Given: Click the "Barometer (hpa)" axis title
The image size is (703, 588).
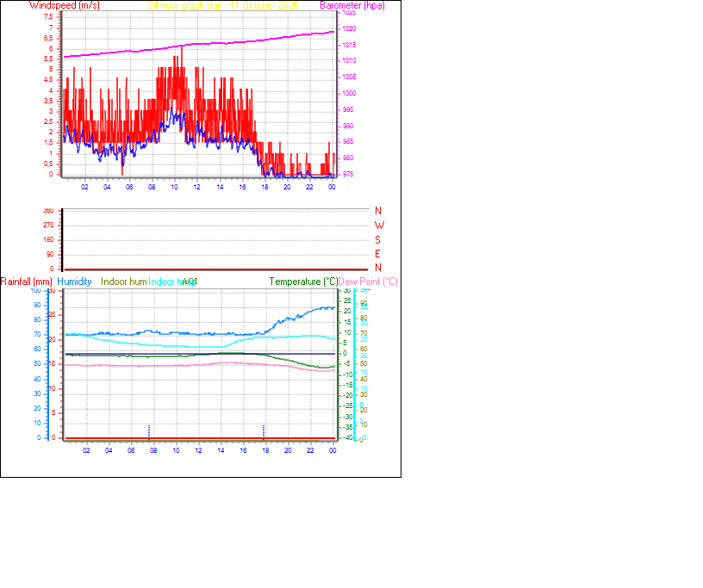Looking at the screenshot, I should pyautogui.click(x=352, y=5).
